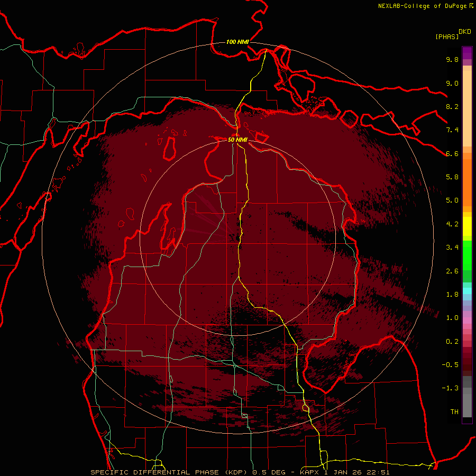Click the -1.3 legend value
Screen dimensions: 476x476
click(450, 388)
